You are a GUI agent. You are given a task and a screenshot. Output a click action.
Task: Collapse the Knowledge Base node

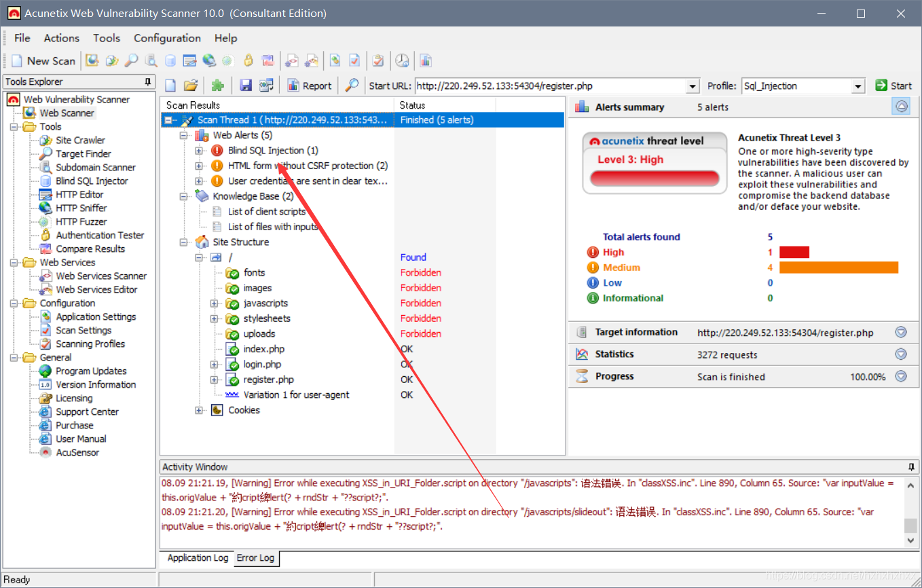click(183, 196)
